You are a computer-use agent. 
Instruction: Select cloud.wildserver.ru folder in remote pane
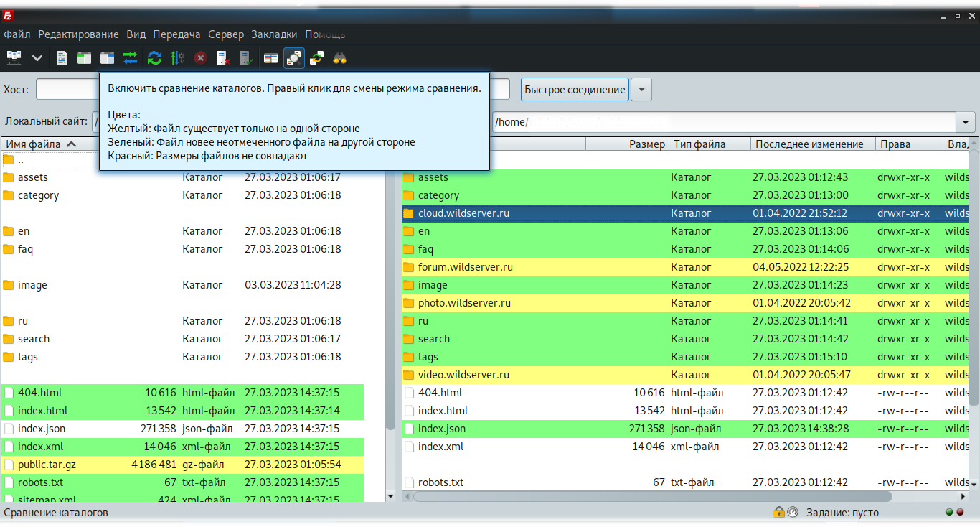(685, 213)
